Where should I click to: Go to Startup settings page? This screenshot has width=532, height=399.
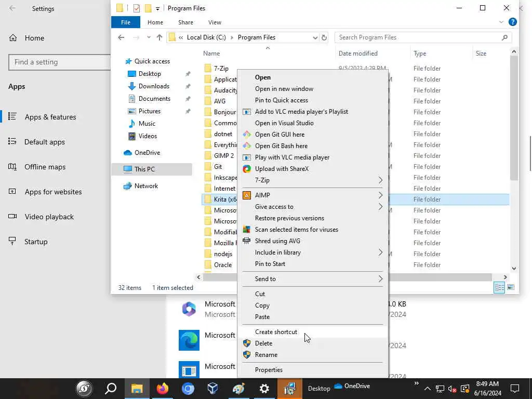[x=36, y=242]
